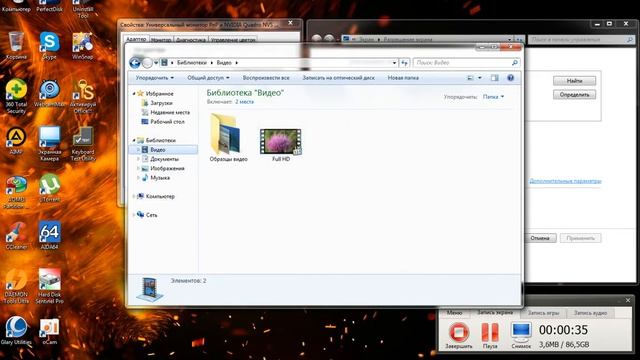Screen dimensions: 640x360
Task: Pause recording with the Пауза button
Action: [490, 335]
